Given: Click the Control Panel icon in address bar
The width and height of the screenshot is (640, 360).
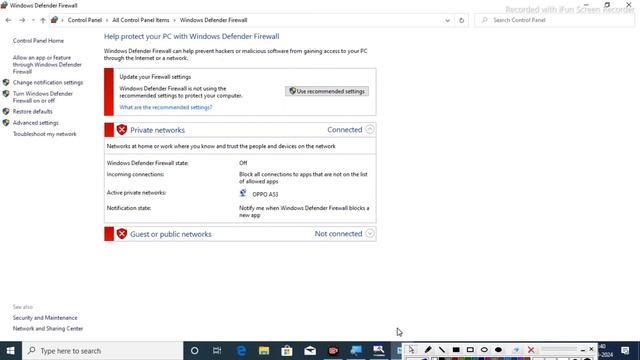Looking at the screenshot, I should tap(54, 20).
